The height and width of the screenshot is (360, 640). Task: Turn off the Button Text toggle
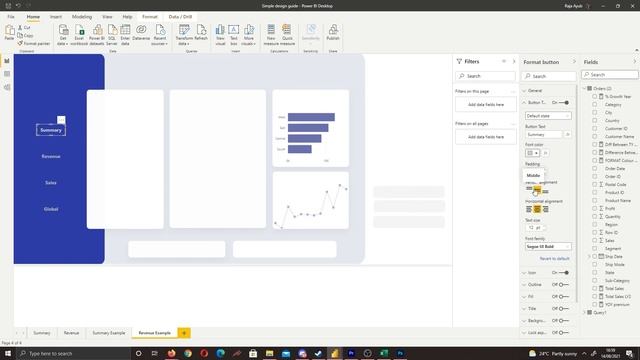(x=564, y=102)
